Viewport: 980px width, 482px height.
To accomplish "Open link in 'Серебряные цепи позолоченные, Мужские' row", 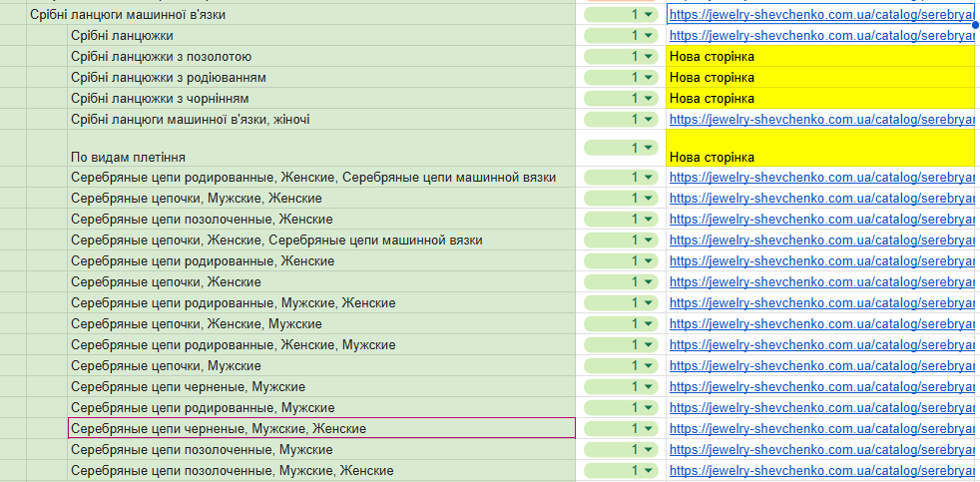I will click(822, 449).
